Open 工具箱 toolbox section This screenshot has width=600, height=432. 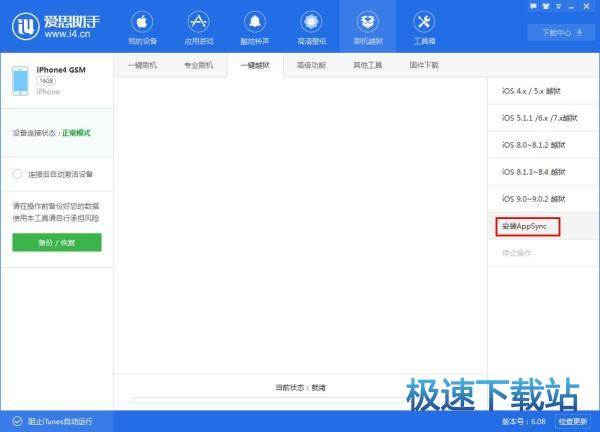(x=424, y=28)
